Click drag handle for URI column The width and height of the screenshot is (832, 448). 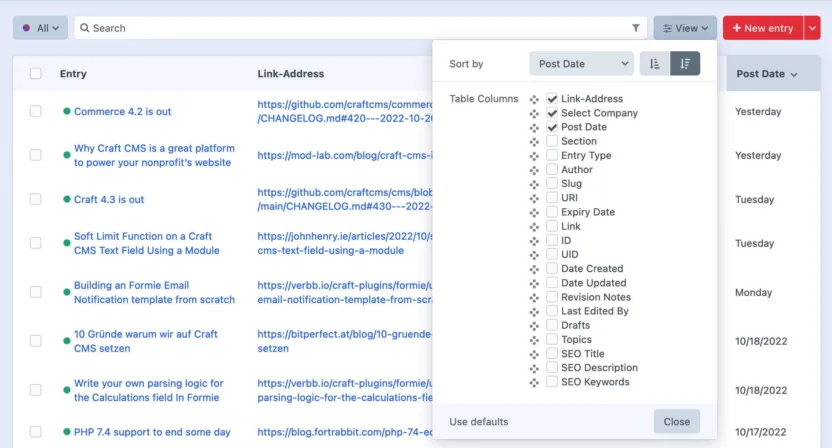pos(534,199)
